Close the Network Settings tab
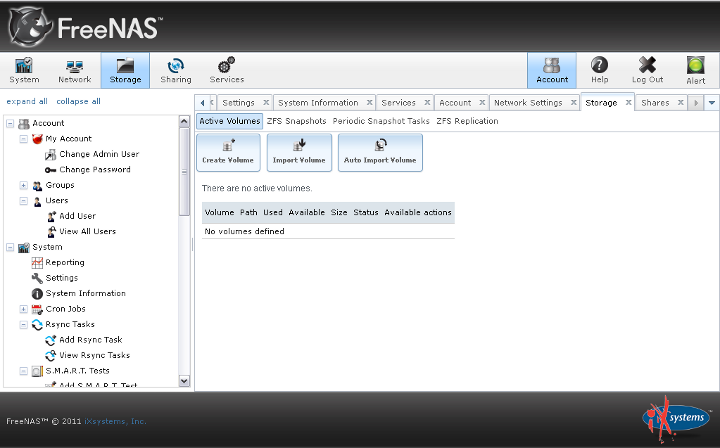Image resolution: width=720 pixels, height=448 pixels. tap(574, 102)
